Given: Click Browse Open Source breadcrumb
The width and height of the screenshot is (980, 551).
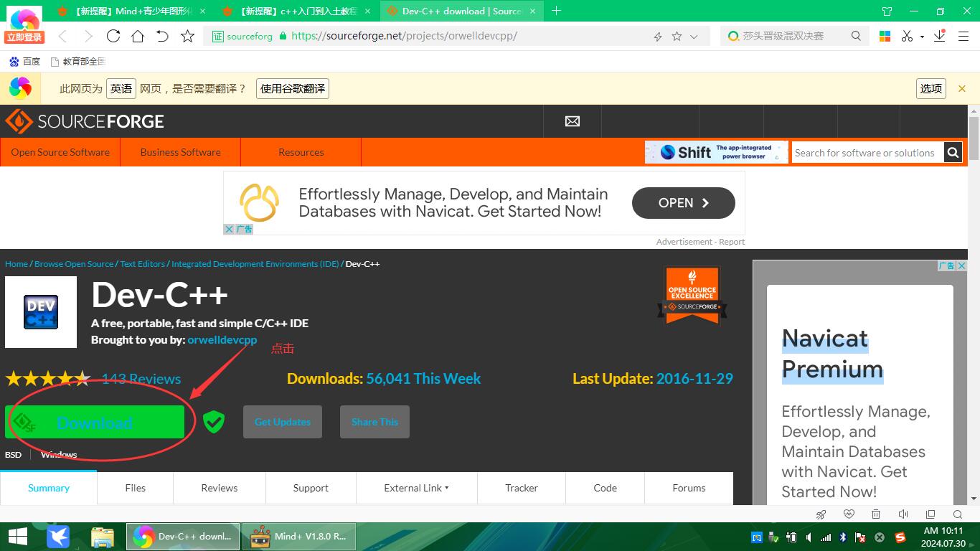Looking at the screenshot, I should [74, 264].
